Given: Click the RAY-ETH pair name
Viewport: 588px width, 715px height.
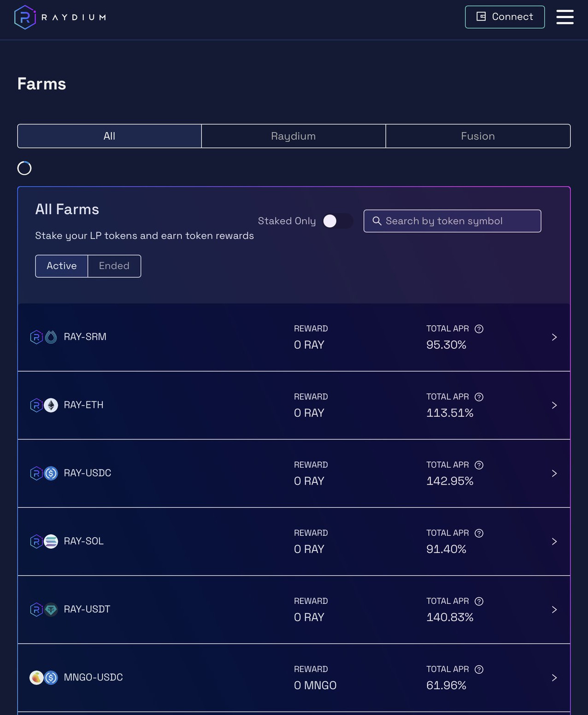Looking at the screenshot, I should (83, 405).
